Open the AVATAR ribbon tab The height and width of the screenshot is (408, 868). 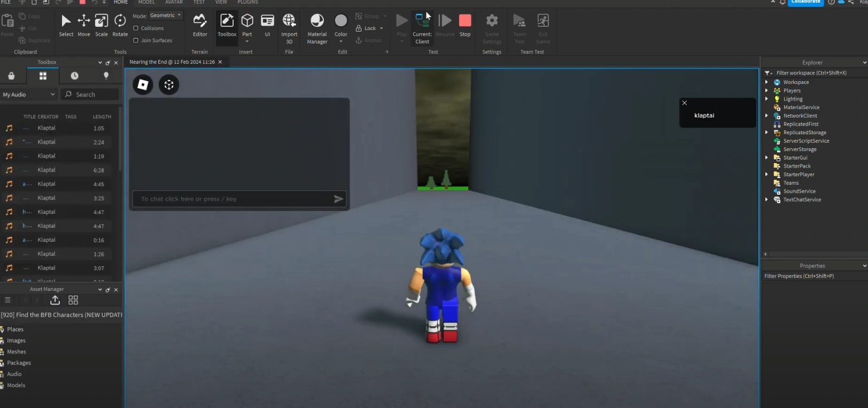pyautogui.click(x=174, y=2)
